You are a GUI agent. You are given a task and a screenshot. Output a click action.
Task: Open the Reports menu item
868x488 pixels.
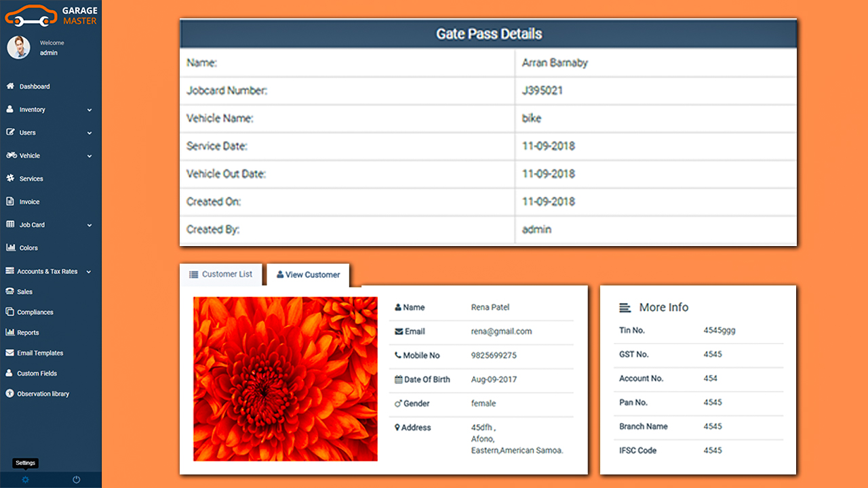tap(28, 333)
